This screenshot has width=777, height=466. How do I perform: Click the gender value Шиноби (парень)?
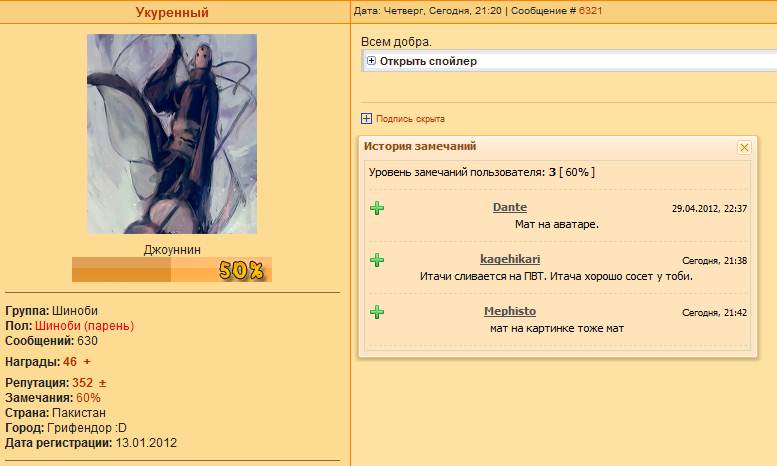[x=85, y=326]
